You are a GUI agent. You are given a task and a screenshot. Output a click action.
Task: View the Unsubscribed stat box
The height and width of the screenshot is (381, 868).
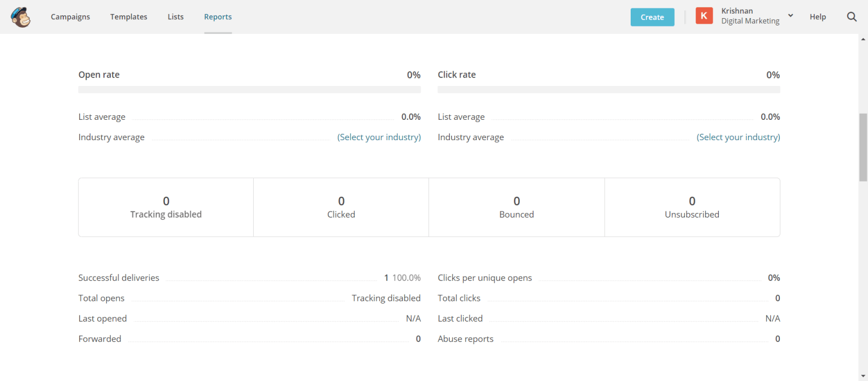tap(692, 207)
